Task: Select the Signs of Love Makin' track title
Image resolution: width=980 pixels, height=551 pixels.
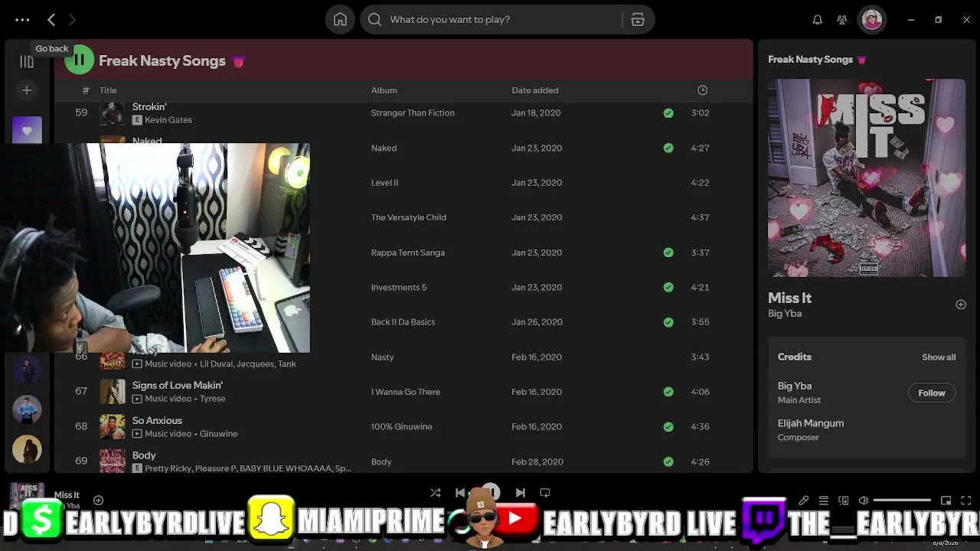Action: pos(178,386)
